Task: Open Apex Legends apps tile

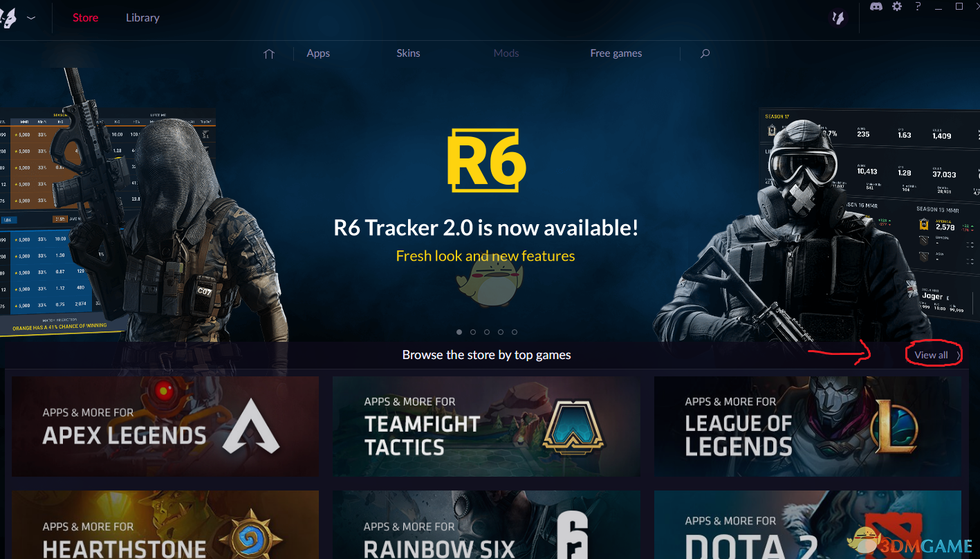Action: pyautogui.click(x=165, y=426)
